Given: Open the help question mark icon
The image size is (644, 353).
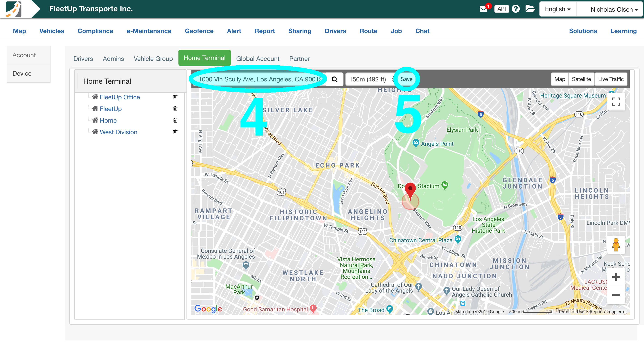Looking at the screenshot, I should point(515,9).
